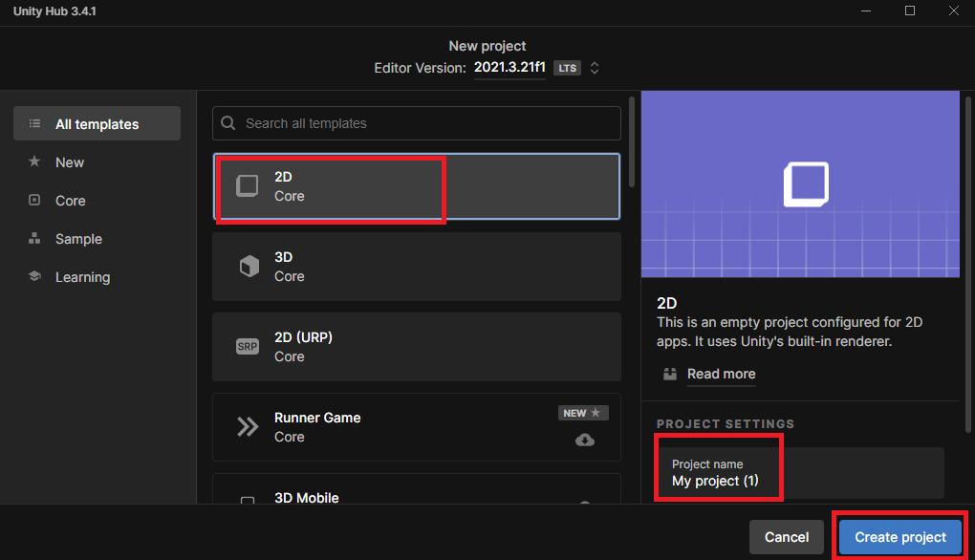Click the Runner Game double-chevron icon
The image size is (975, 560).
(248, 427)
